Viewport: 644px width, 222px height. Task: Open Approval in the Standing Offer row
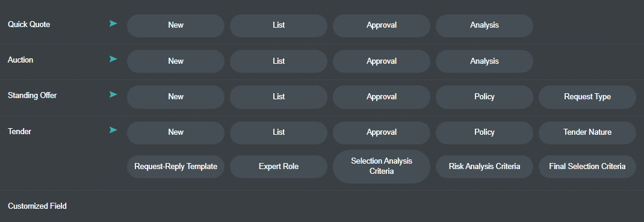click(x=382, y=97)
